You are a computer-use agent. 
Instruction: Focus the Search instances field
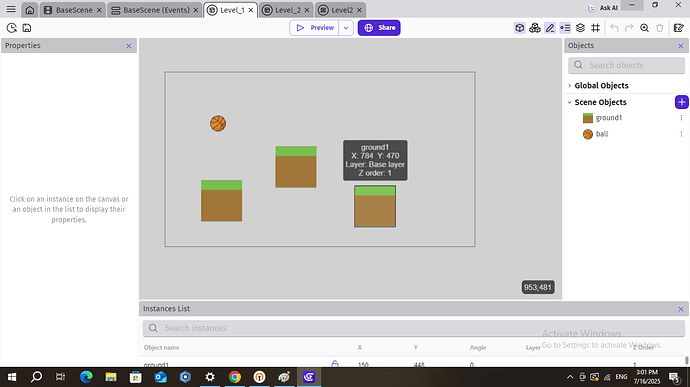click(414, 328)
